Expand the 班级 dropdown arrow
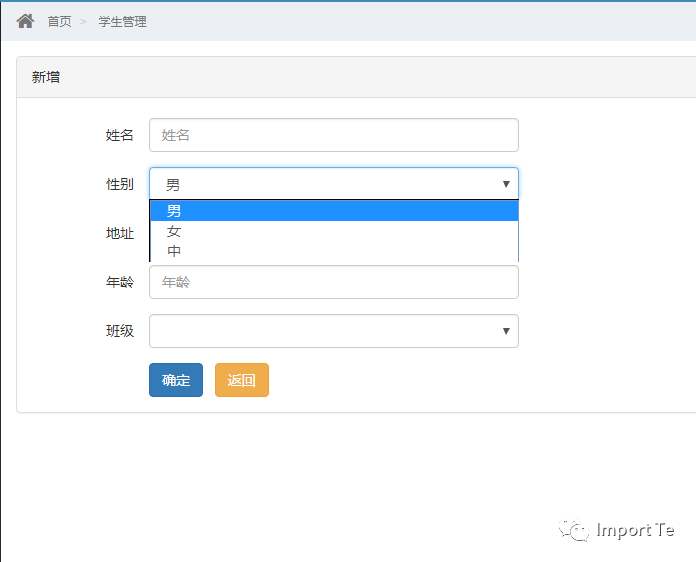 coord(506,331)
